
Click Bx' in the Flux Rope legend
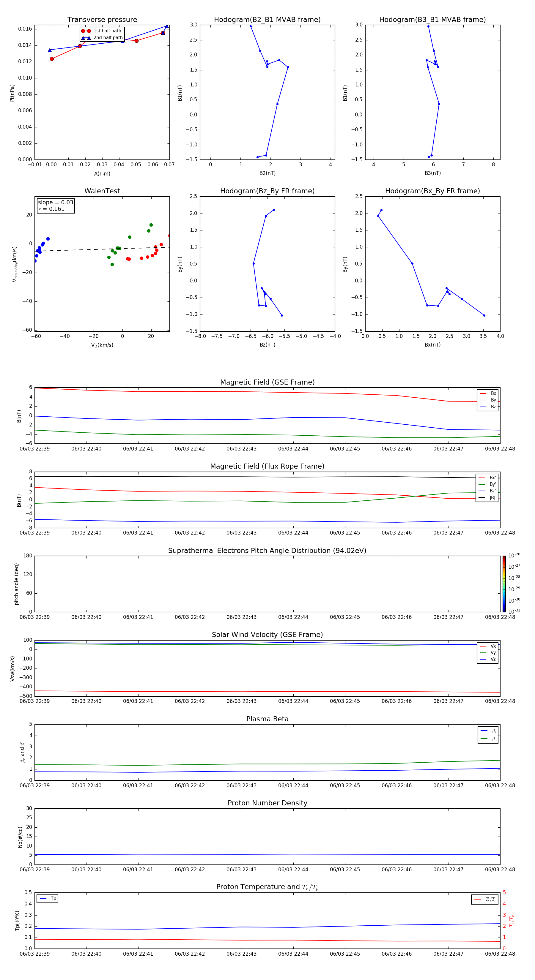point(487,478)
